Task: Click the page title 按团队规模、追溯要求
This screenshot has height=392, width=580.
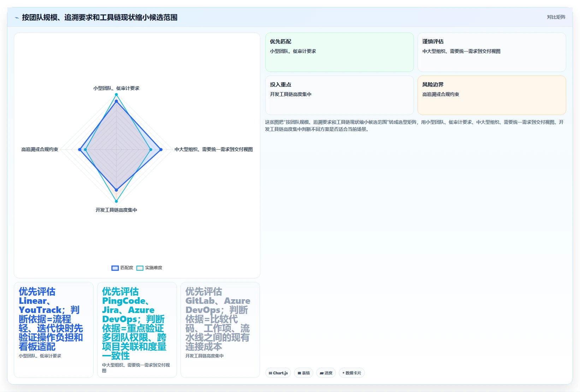Action: [x=100, y=17]
